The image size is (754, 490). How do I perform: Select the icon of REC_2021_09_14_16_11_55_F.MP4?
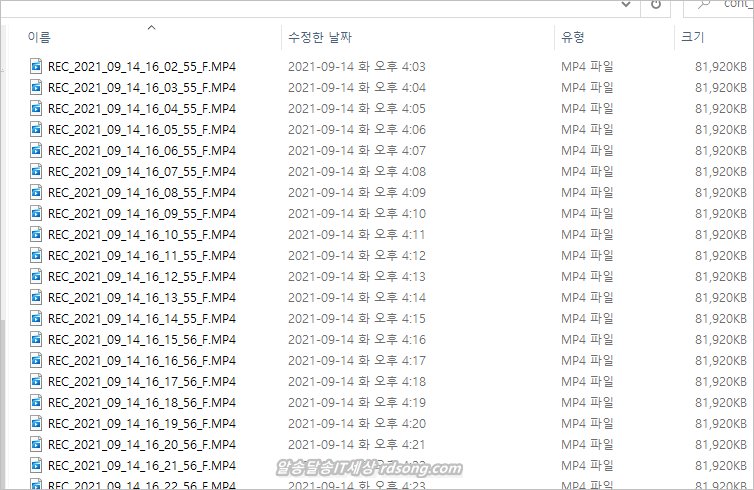click(36, 255)
